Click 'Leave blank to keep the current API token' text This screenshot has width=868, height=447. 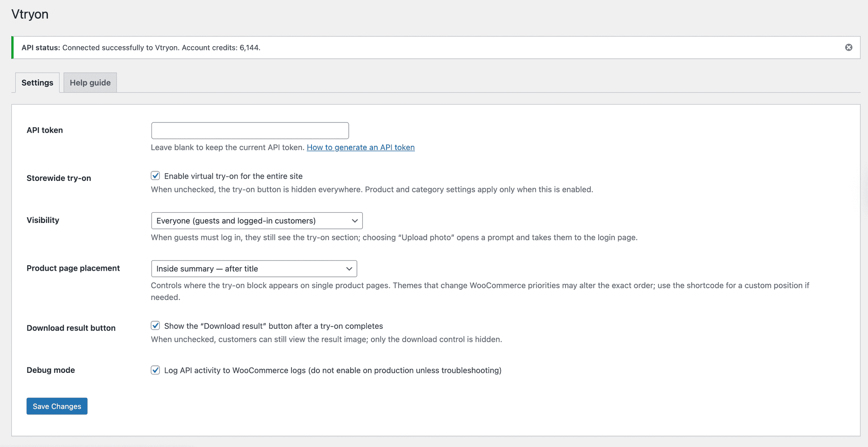coord(228,147)
